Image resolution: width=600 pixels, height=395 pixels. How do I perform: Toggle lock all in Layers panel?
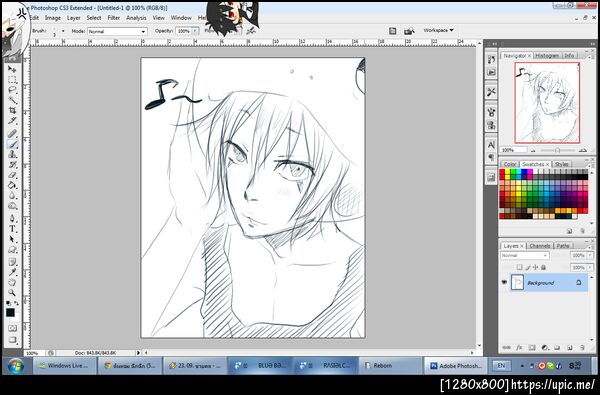(543, 267)
